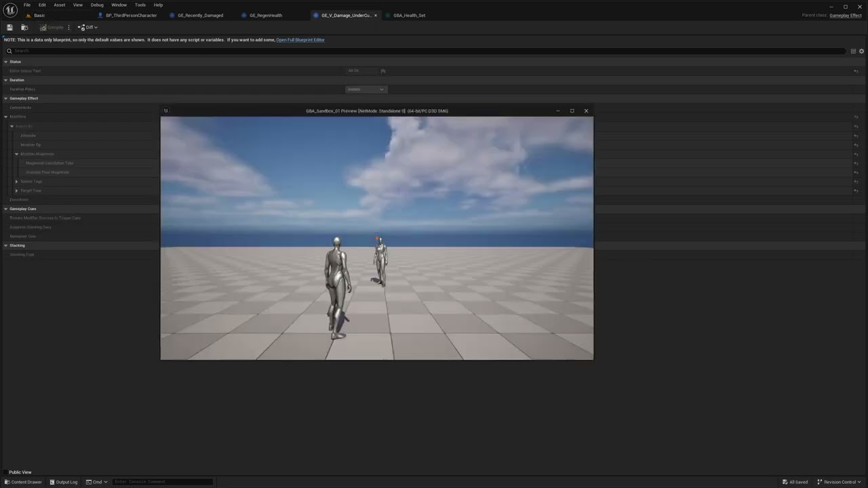Maximize the GBA_Sandbox_01 Preview window

(572, 110)
